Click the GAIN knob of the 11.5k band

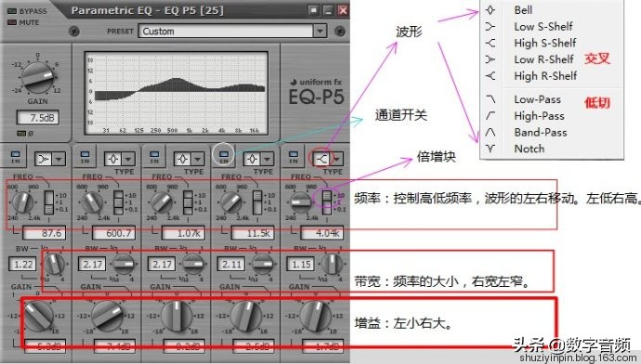tap(246, 316)
